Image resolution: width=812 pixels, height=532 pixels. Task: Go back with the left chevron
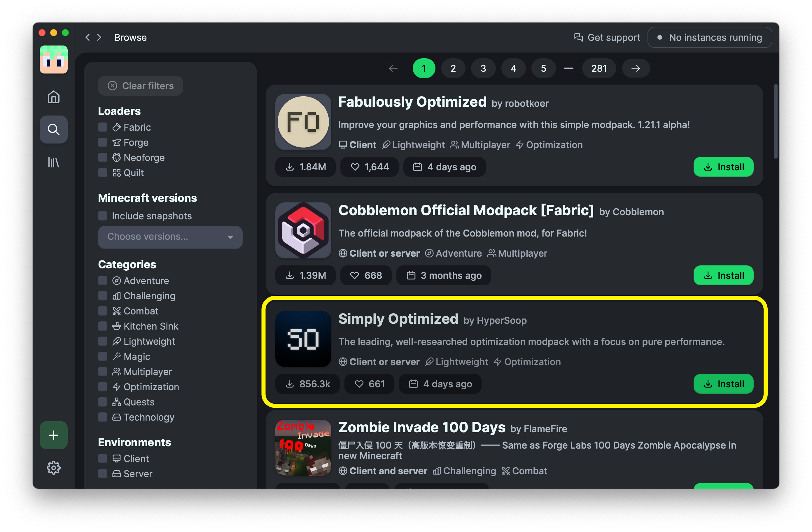(x=88, y=37)
